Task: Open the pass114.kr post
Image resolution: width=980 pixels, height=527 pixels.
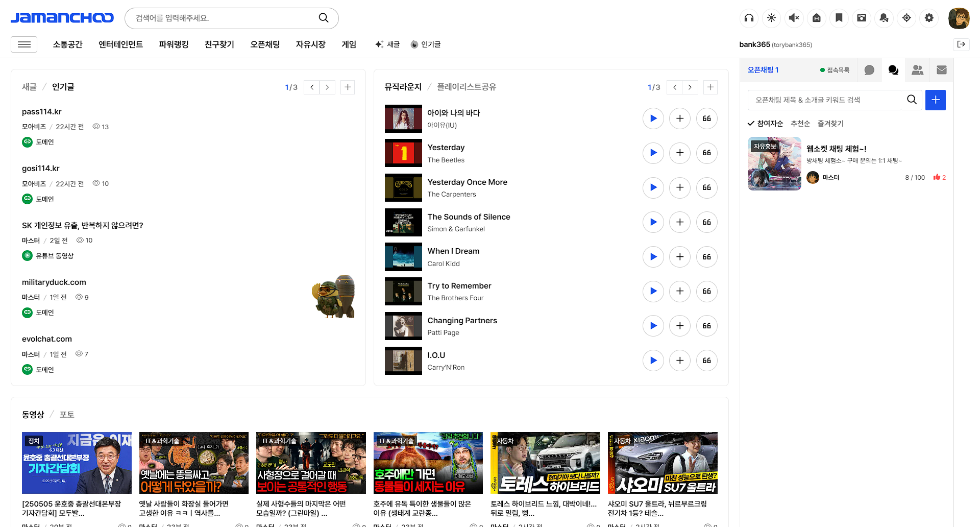Action: click(x=42, y=112)
